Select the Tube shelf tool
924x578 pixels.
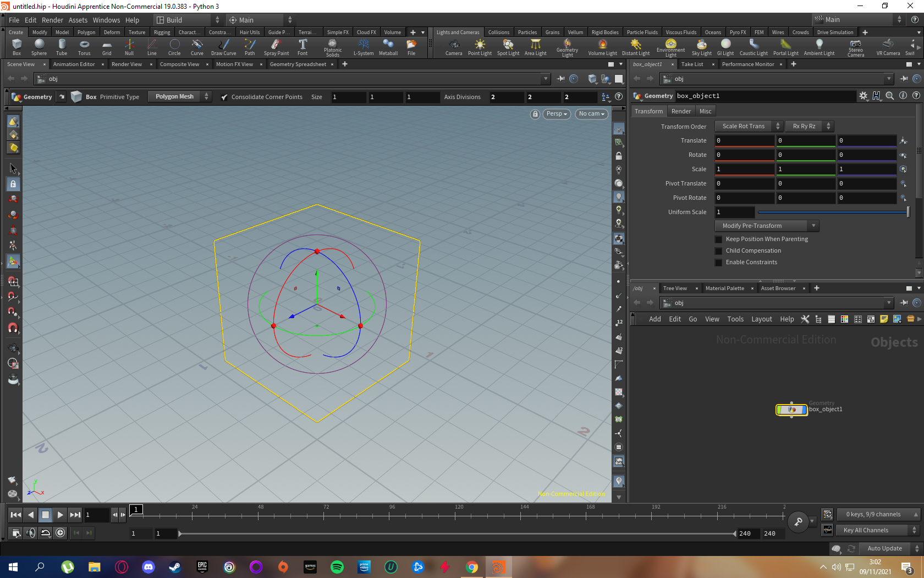pos(62,47)
